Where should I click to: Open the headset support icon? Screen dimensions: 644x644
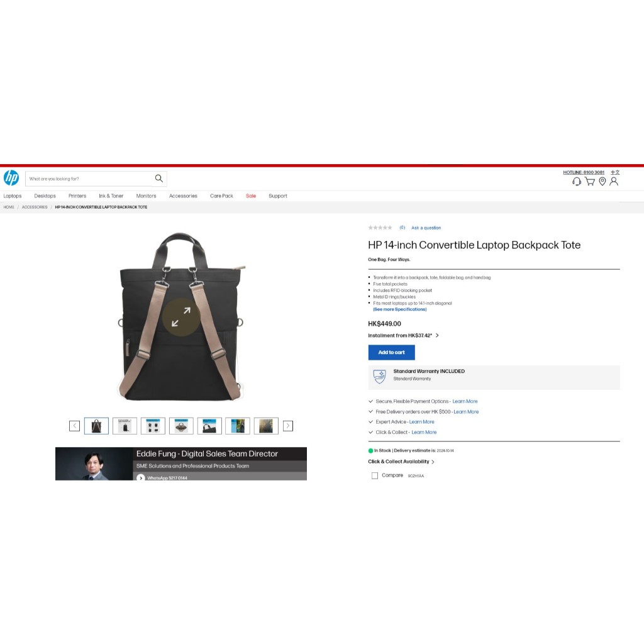coord(577,182)
